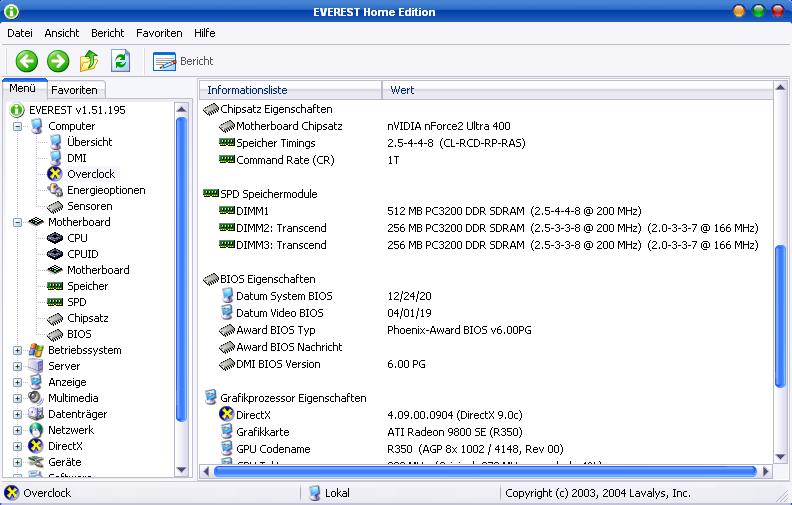Viewport: 792px width, 505px height.
Task: Select the Award BIOS Typ row
Action: 485,330
